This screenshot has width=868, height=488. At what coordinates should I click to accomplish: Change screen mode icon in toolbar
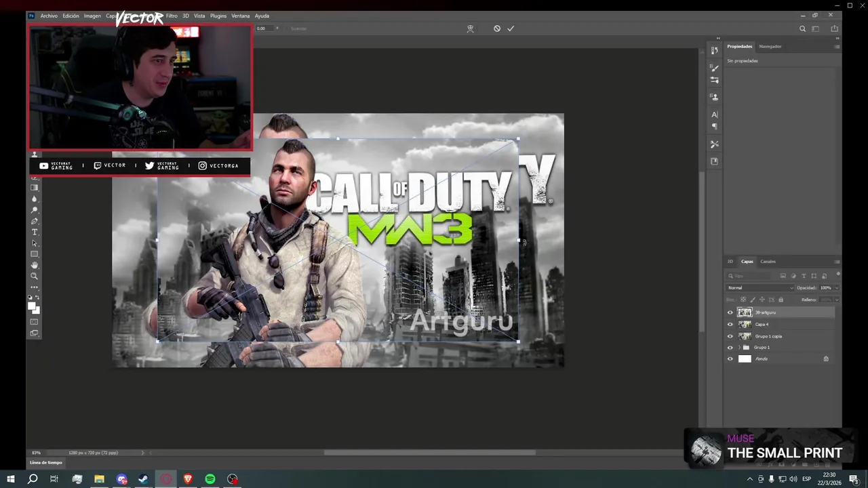coord(35,333)
